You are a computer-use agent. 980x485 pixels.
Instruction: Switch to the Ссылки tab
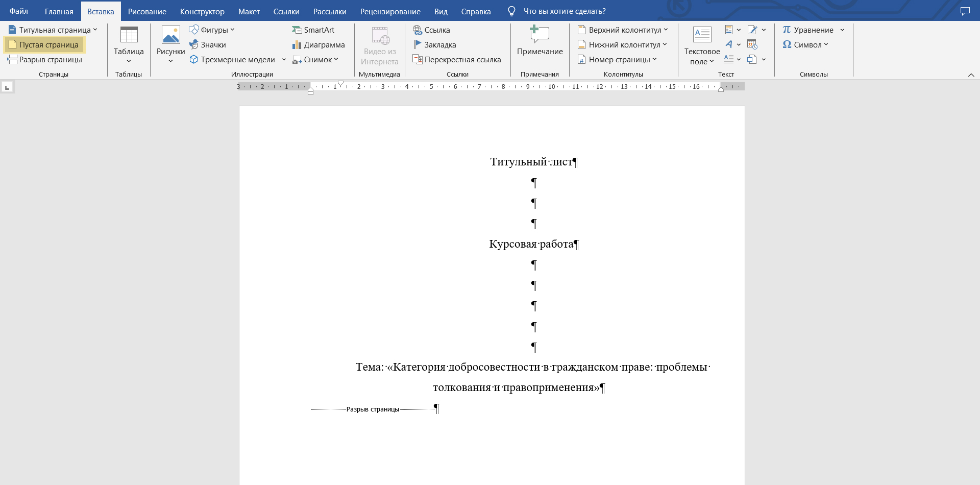click(286, 11)
